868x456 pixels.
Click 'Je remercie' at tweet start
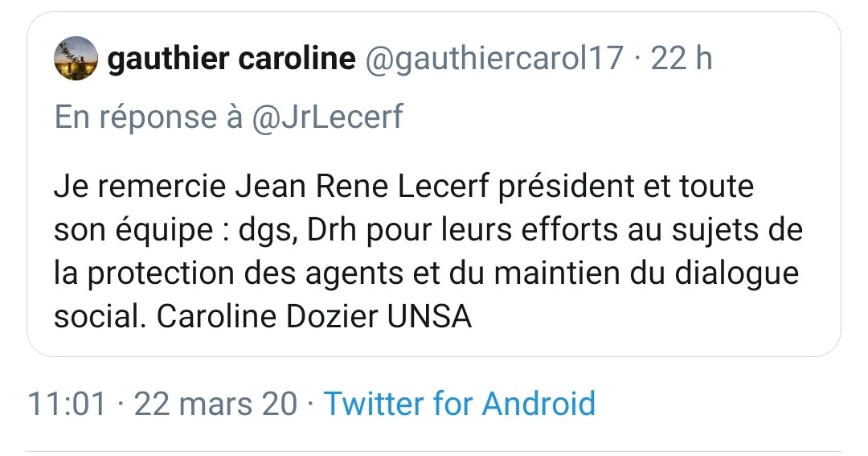pos(140,187)
